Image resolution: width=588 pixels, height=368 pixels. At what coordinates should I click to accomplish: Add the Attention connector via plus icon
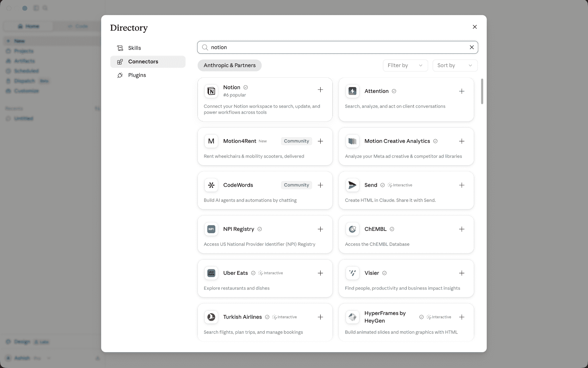[x=462, y=91]
